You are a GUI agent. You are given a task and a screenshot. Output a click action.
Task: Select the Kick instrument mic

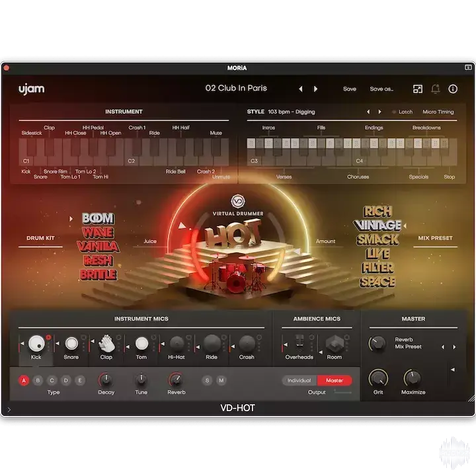(x=36, y=343)
